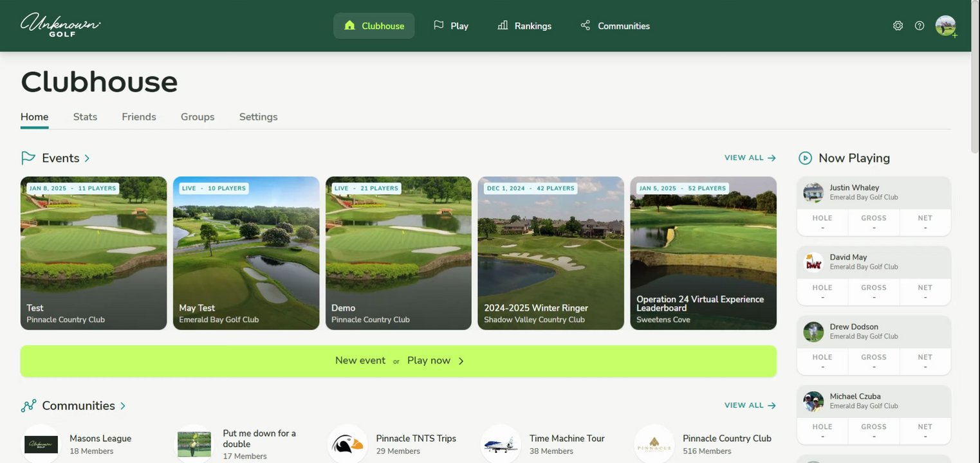Image resolution: width=980 pixels, height=463 pixels.
Task: Click the 516 Members text
Action: (707, 451)
